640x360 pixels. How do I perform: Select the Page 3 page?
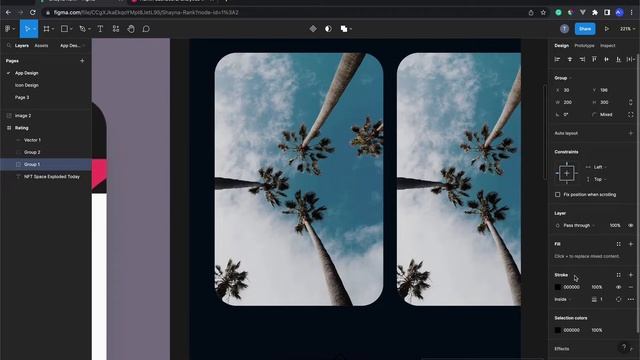tap(22, 98)
